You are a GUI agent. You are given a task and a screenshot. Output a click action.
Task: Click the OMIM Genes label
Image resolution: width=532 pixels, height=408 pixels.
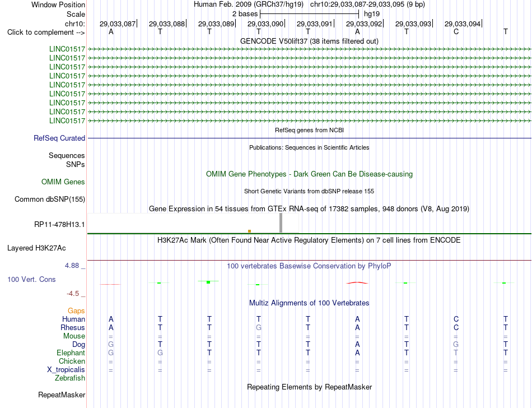[x=63, y=182]
